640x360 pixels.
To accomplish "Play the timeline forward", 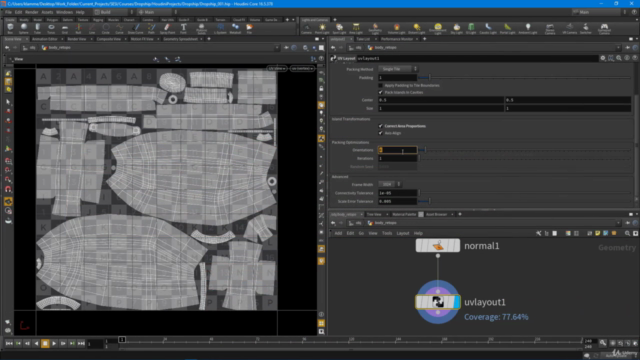I will [x=54, y=344].
